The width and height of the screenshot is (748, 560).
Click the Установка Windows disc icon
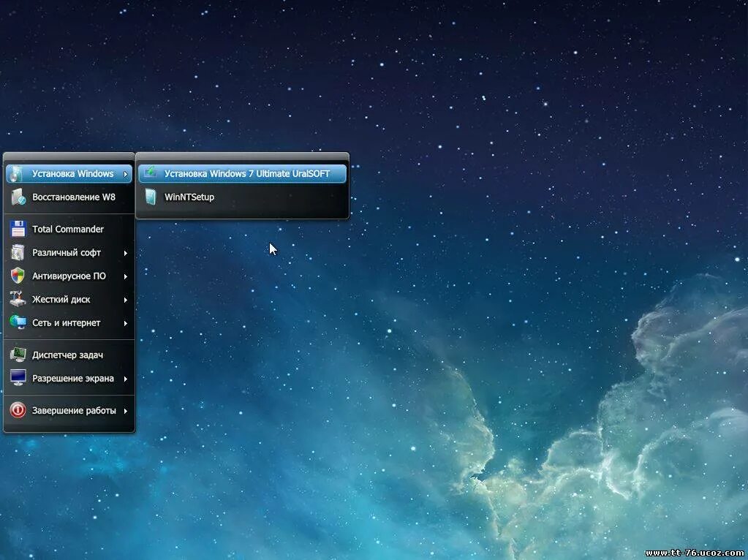(x=17, y=173)
